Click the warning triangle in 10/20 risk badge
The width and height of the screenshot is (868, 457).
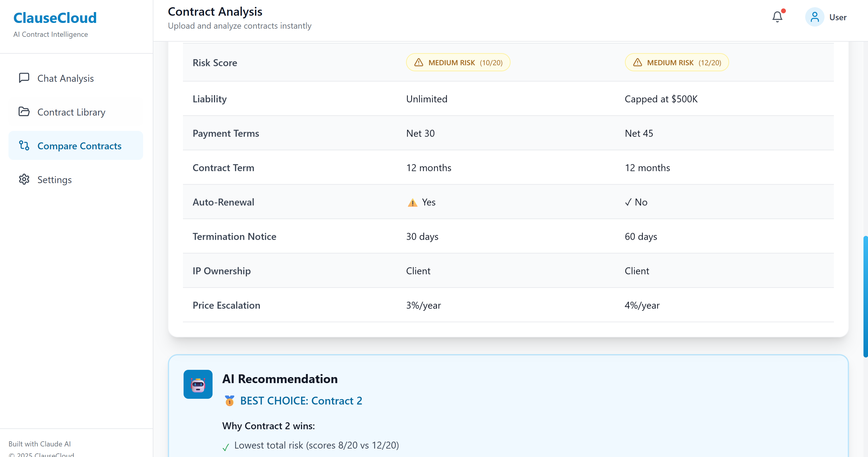418,62
